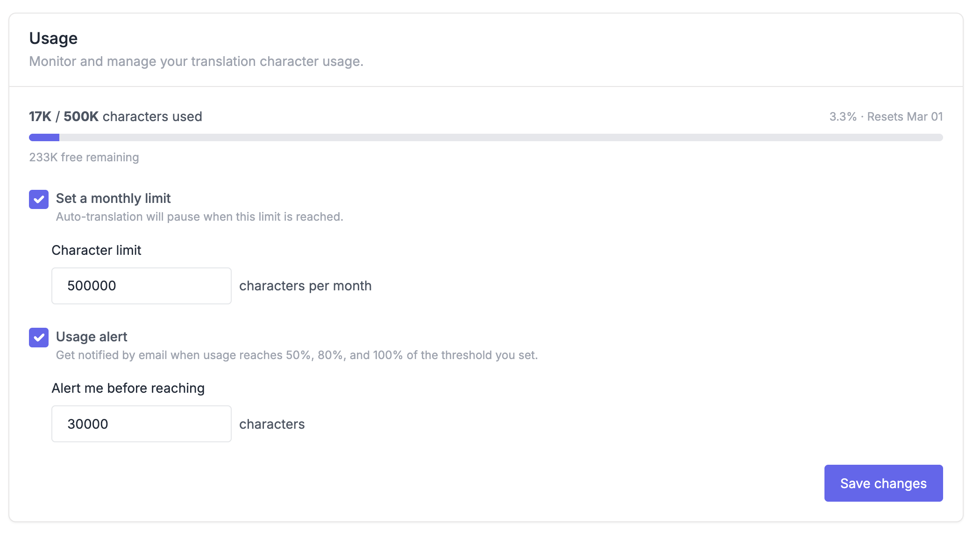The height and width of the screenshot is (533, 980).
Task: Uncheck the Set a monthly limit checkbox
Action: click(39, 200)
